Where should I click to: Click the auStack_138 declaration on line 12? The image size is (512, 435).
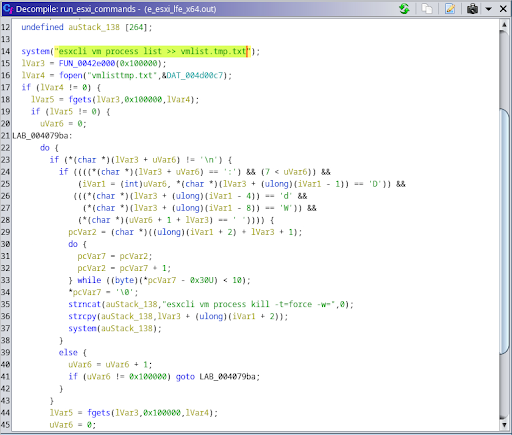94,27
